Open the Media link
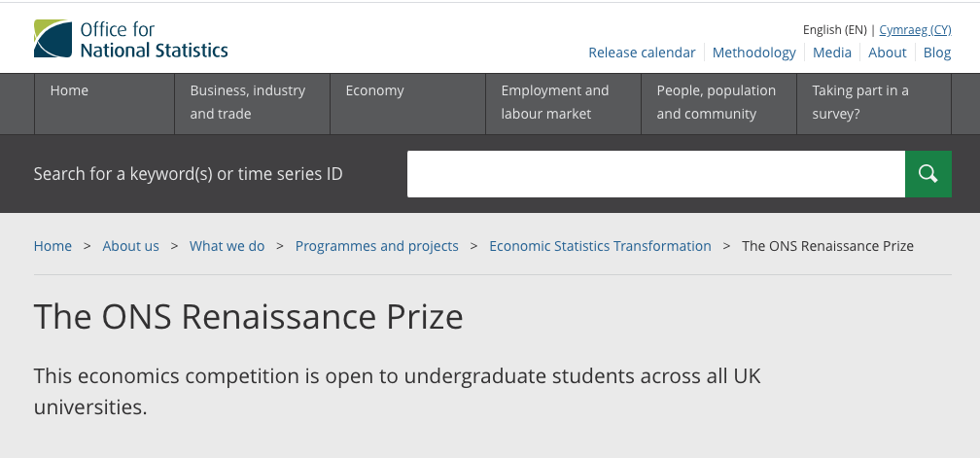 tap(832, 53)
